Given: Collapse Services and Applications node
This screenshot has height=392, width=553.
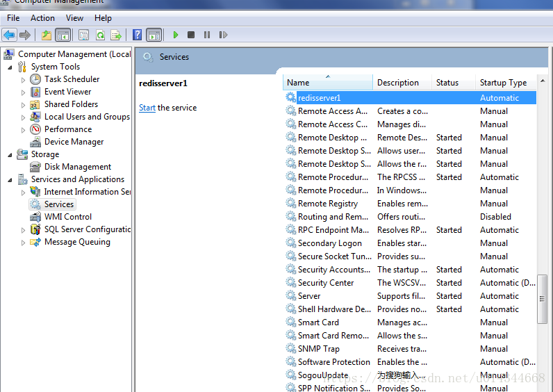Looking at the screenshot, I should (x=10, y=180).
